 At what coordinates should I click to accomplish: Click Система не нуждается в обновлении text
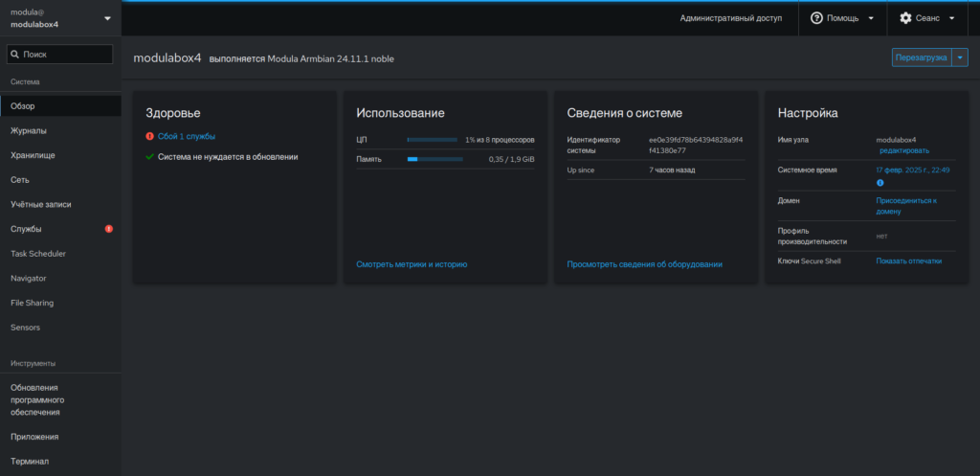[228, 157]
